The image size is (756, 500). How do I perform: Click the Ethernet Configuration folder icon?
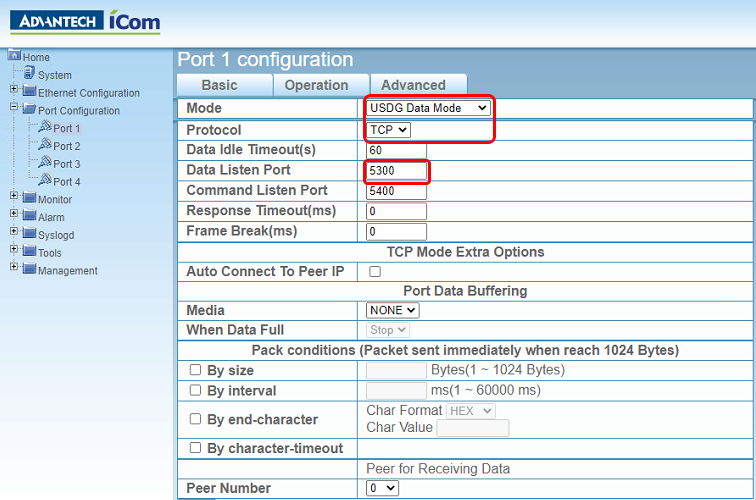(29, 91)
